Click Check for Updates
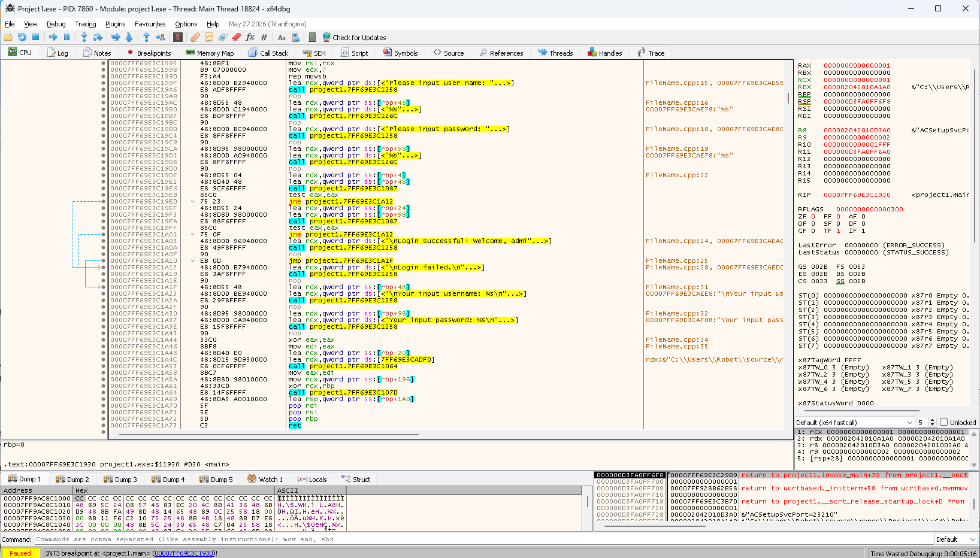980x558 pixels. (x=354, y=37)
